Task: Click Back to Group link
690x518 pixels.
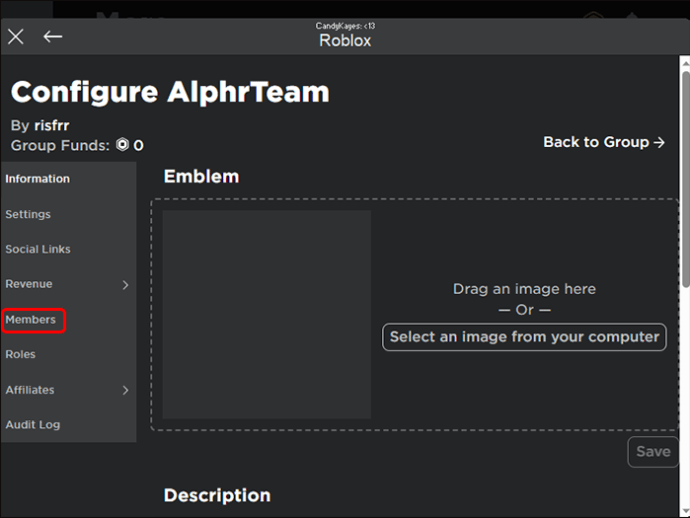Action: (x=604, y=142)
